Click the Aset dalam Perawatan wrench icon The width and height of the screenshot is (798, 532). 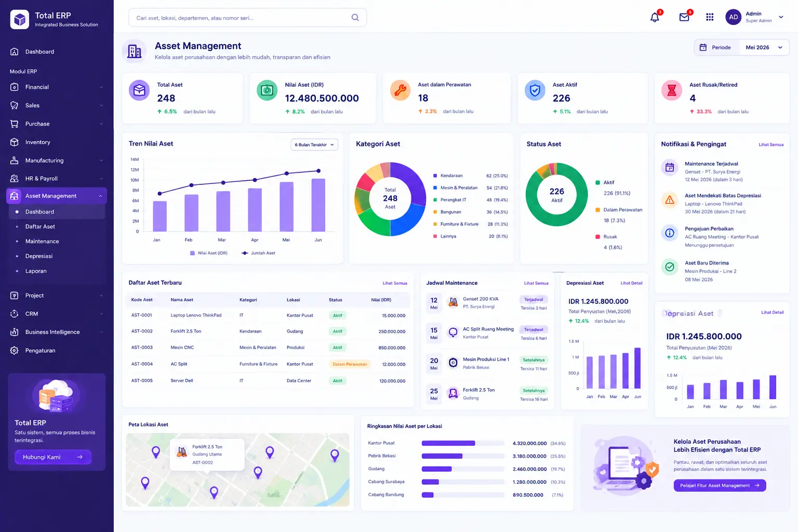click(x=400, y=90)
